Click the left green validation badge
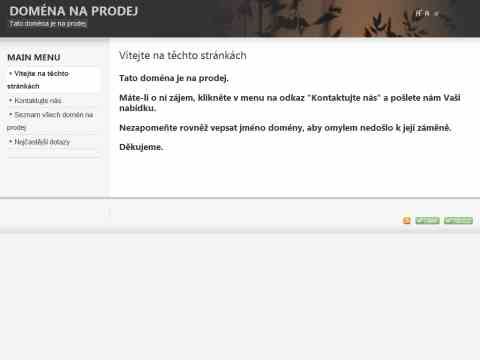This screenshot has width=480, height=360. (427, 220)
